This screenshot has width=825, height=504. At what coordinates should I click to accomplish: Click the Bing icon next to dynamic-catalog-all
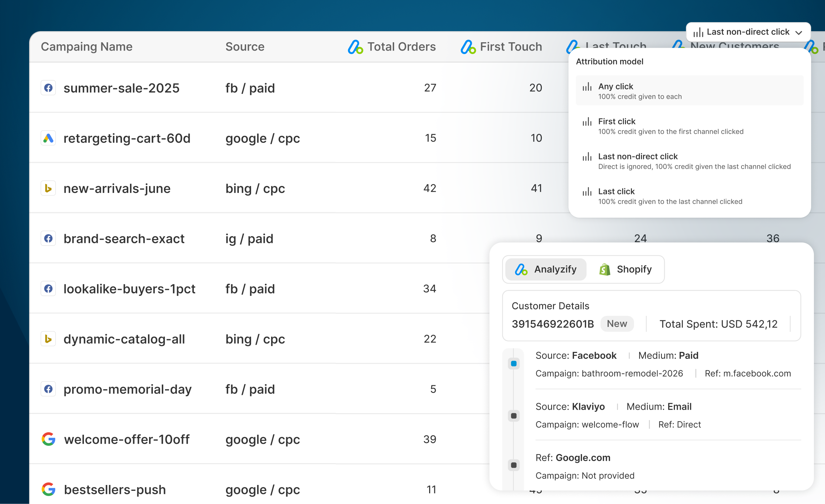pos(48,339)
